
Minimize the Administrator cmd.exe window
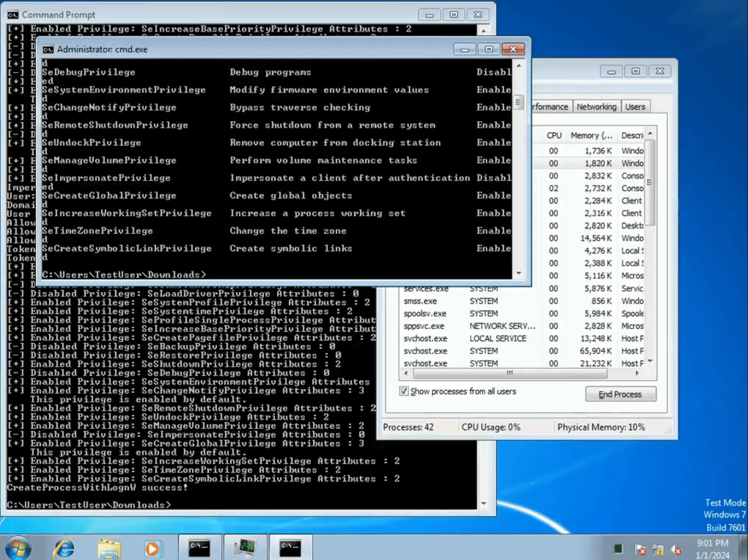pyautogui.click(x=464, y=49)
